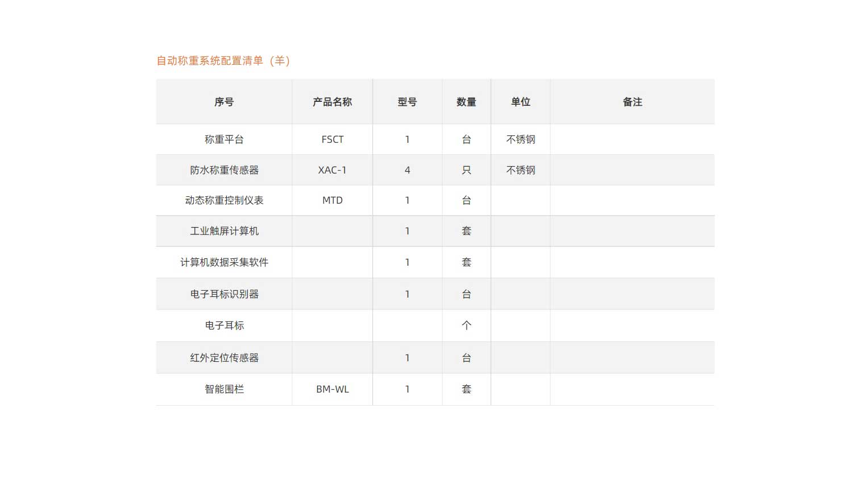
Task: Select the 数量 column header
Action: pos(466,102)
